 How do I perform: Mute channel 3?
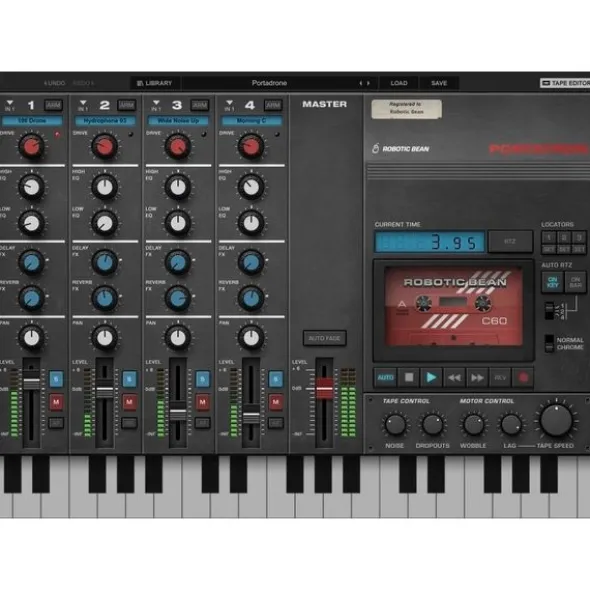coord(202,402)
